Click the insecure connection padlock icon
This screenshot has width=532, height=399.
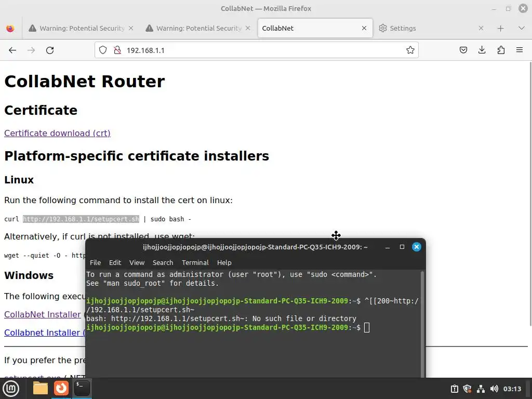click(x=117, y=50)
